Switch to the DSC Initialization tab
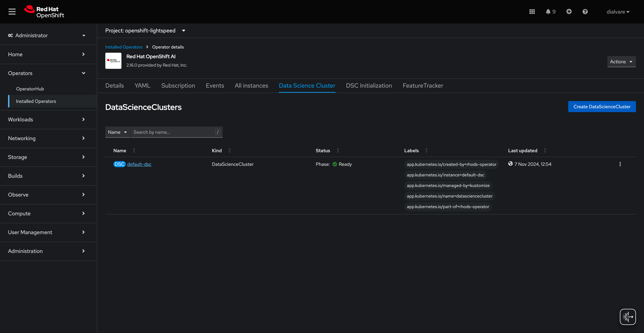644x333 pixels. pos(369,86)
